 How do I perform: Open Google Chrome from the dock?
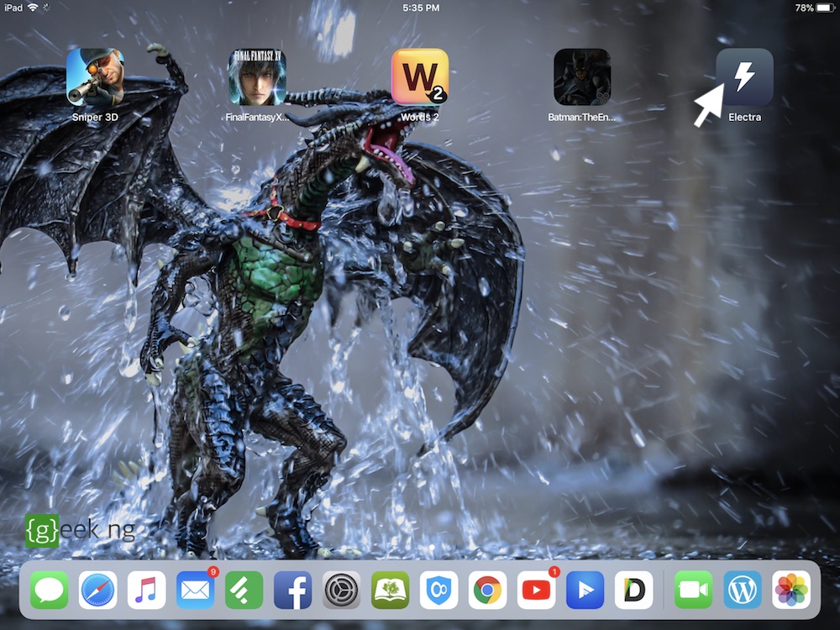pos(487,590)
